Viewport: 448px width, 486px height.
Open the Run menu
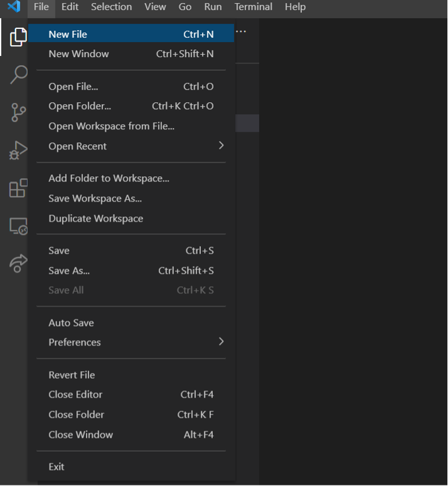[213, 7]
